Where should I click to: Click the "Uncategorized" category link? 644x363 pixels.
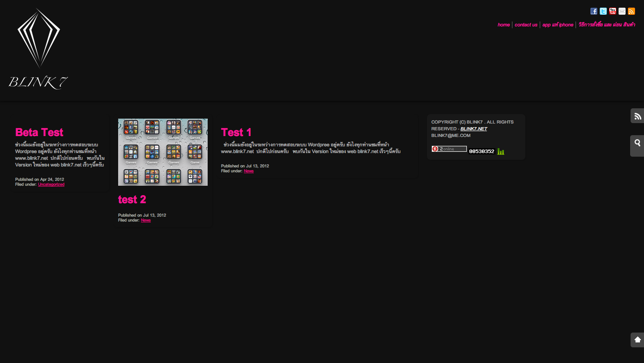51,184
